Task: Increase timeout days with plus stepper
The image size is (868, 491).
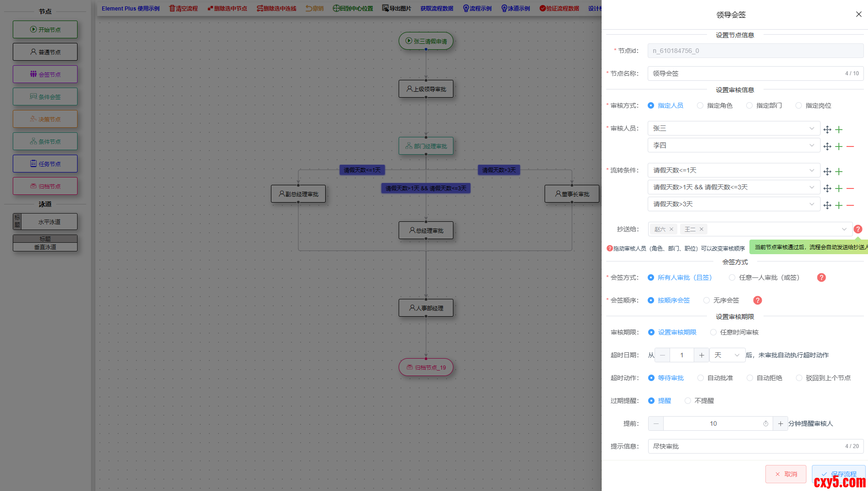Action: click(702, 355)
